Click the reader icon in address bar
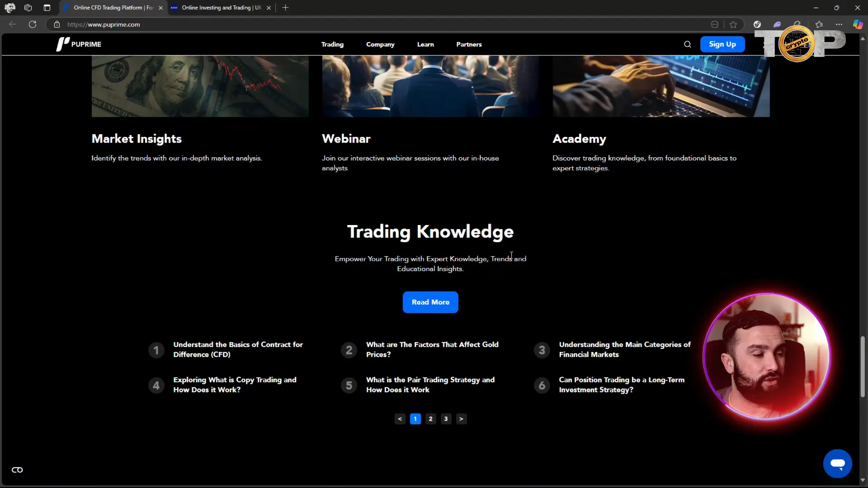868x488 pixels. point(715,24)
